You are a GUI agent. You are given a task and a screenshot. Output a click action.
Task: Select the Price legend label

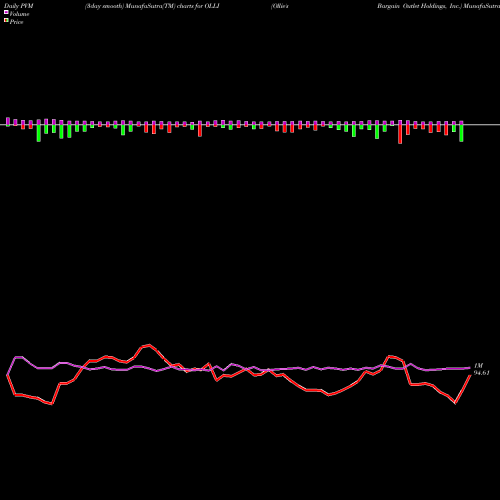[16, 22]
